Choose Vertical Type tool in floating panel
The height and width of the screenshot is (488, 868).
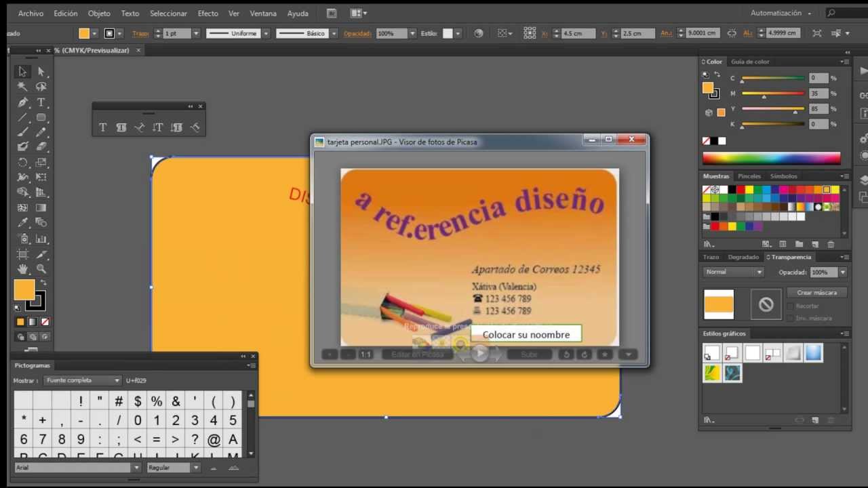pos(158,127)
